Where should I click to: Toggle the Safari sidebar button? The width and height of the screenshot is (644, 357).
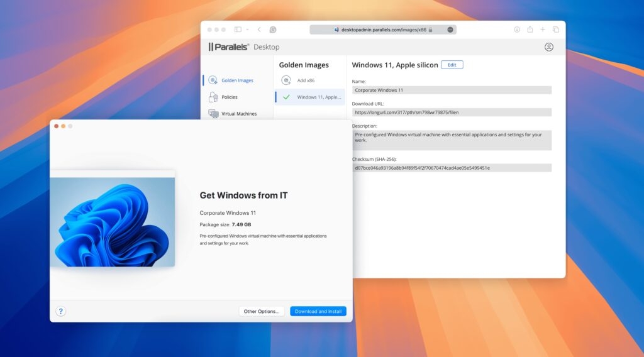tap(238, 30)
